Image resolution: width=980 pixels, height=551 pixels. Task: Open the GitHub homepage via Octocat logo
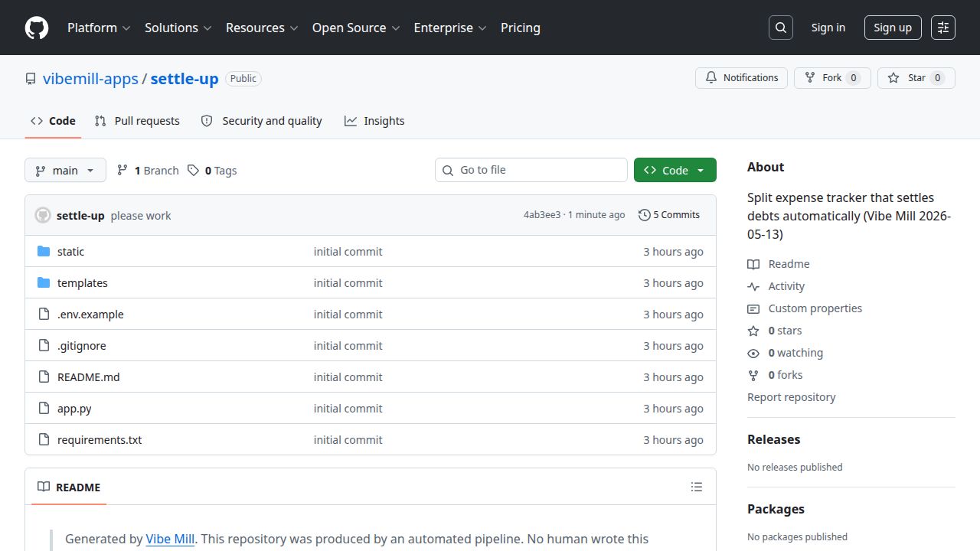(x=37, y=28)
